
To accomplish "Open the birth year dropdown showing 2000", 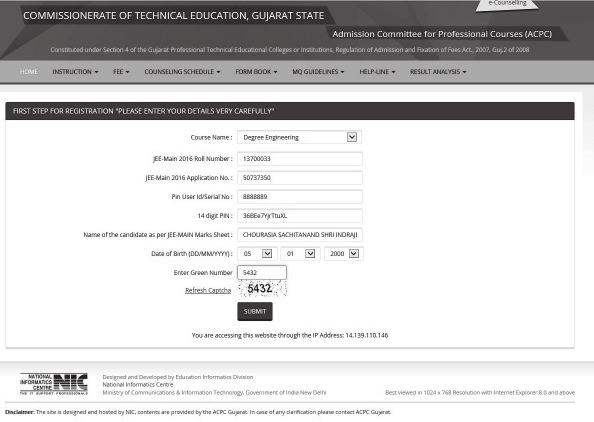I will pos(344,253).
